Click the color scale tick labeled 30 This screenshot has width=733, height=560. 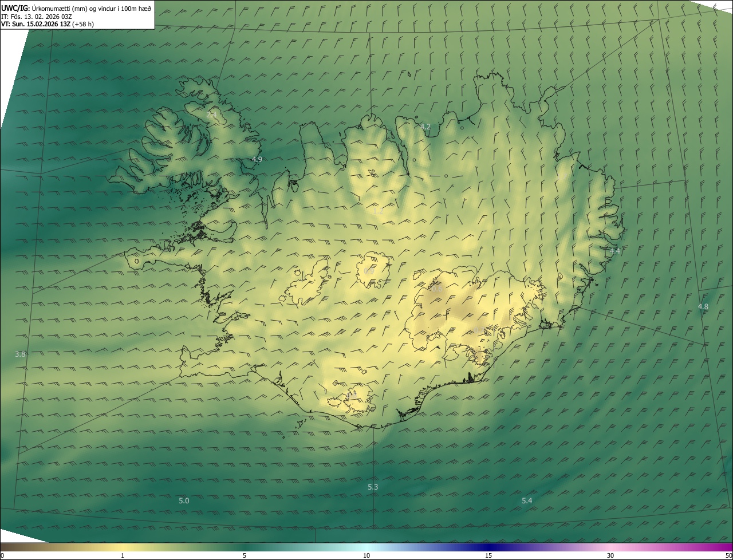coord(610,555)
